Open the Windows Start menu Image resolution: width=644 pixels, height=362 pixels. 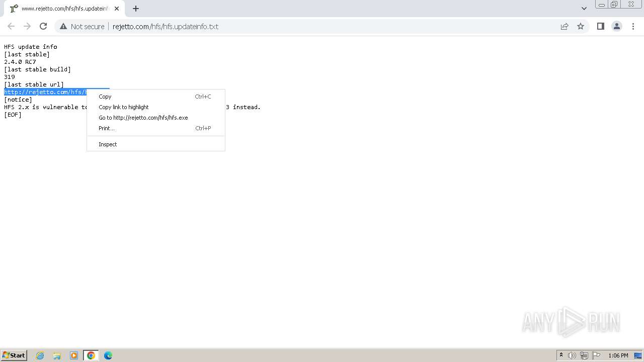tap(14, 355)
